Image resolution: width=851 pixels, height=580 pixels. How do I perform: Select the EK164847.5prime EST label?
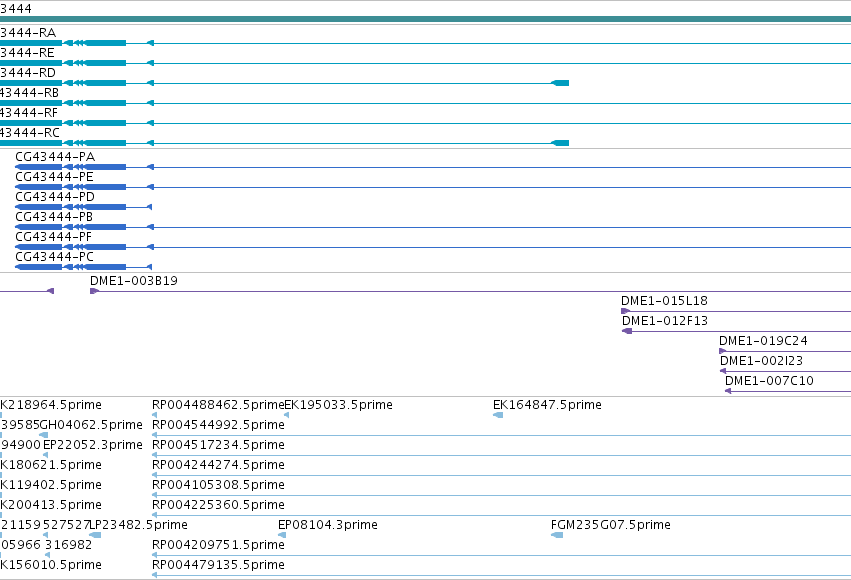point(547,405)
